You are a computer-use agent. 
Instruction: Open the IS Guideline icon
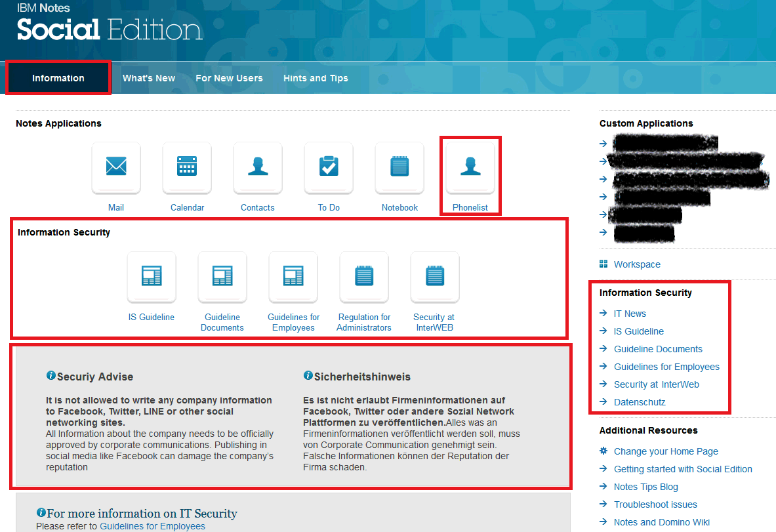click(x=152, y=276)
